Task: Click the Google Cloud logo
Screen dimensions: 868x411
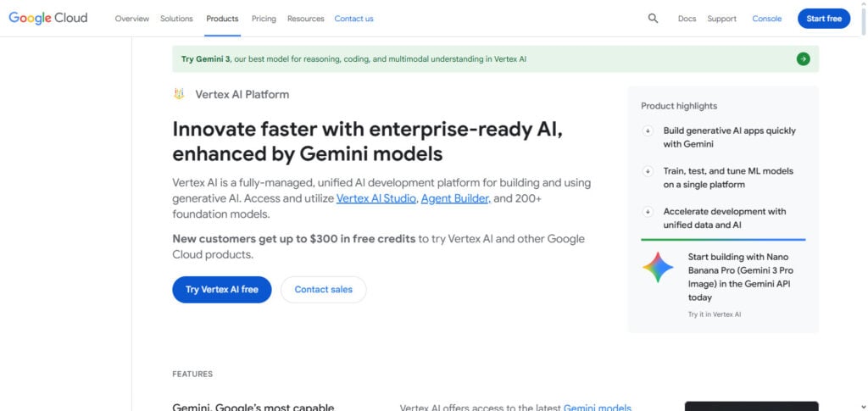Action: pos(48,19)
